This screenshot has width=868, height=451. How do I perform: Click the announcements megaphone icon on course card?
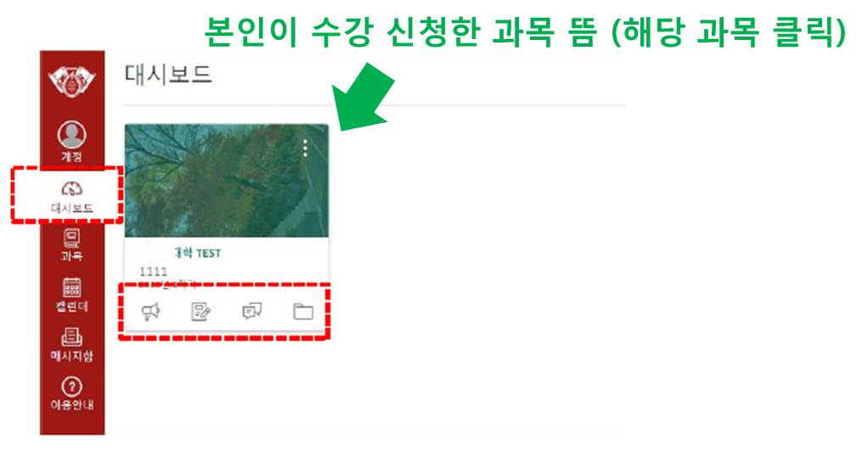point(150,312)
